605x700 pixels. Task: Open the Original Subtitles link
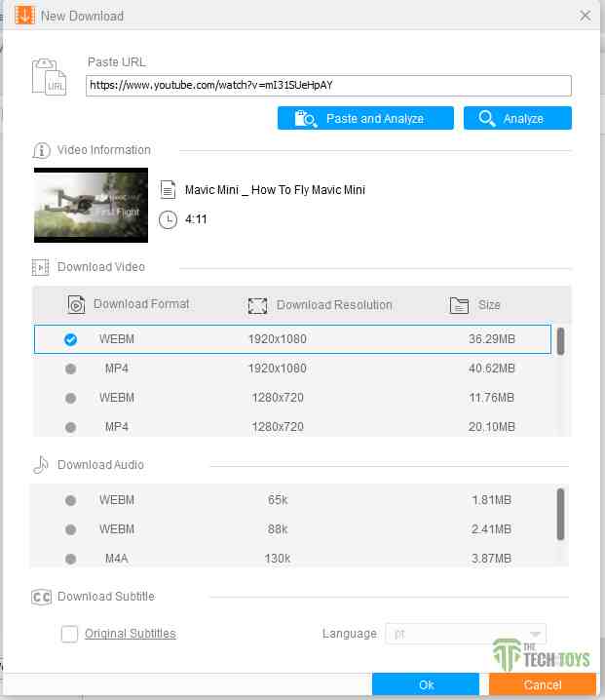(131, 634)
